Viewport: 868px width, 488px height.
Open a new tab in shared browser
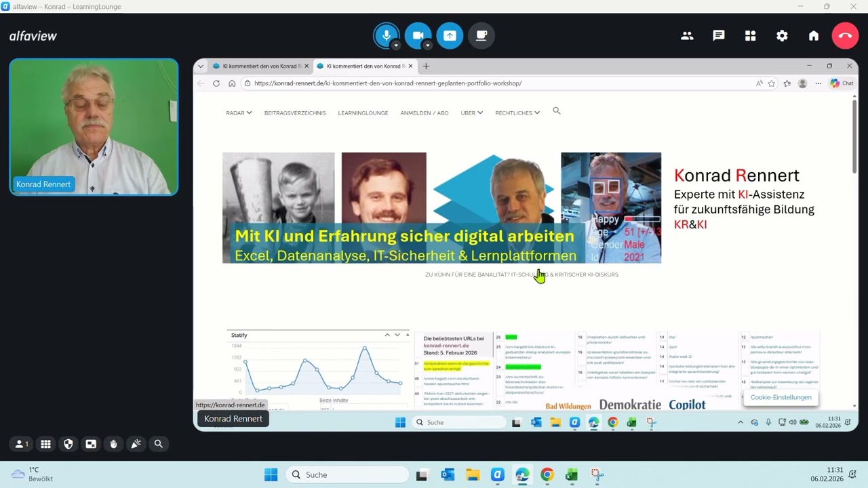pyautogui.click(x=426, y=66)
